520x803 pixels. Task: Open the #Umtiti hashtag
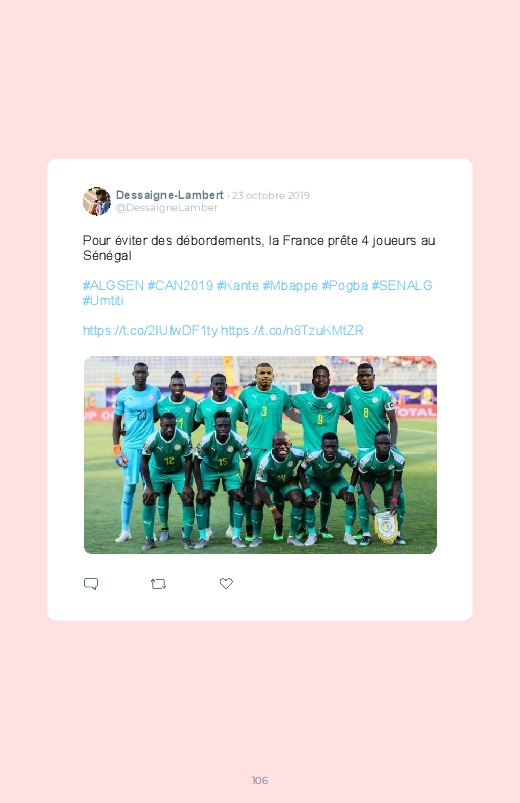pos(103,300)
